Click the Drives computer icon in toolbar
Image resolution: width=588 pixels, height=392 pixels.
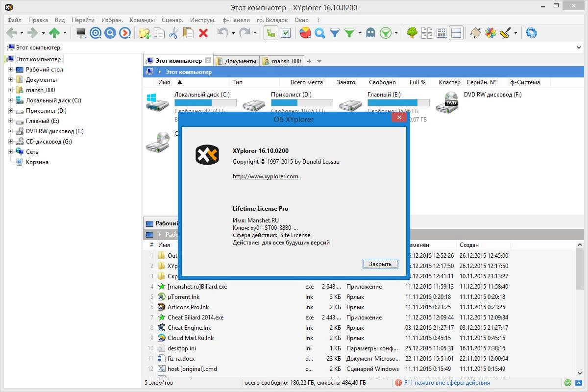pyautogui.click(x=81, y=33)
